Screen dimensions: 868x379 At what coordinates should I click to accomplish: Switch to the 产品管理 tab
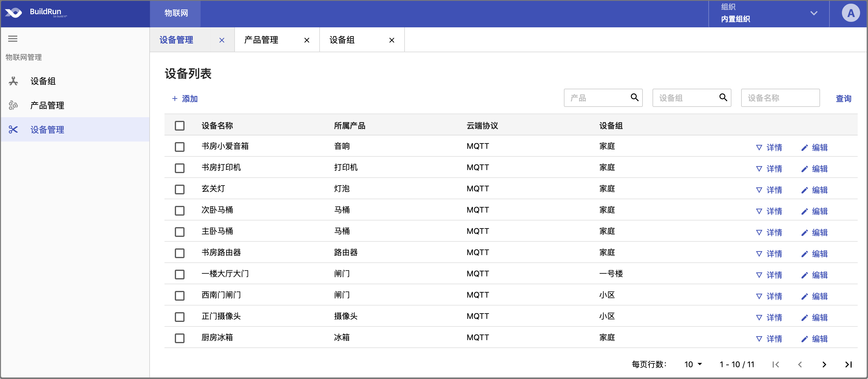(x=261, y=40)
